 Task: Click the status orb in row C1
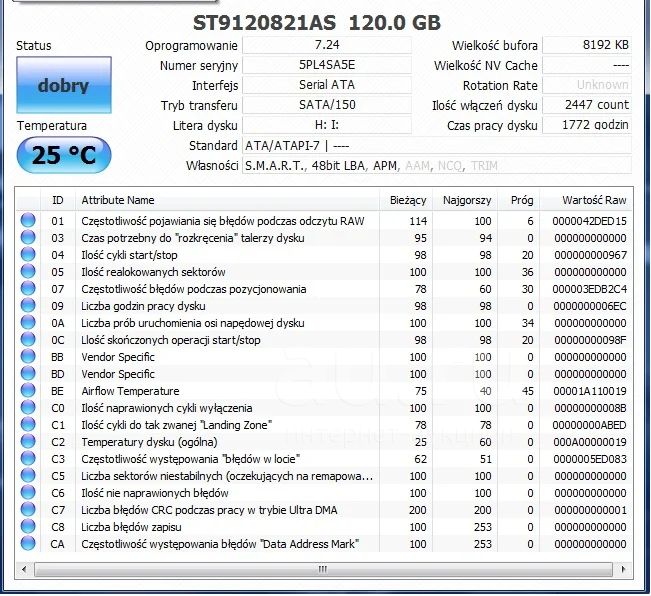[x=28, y=424]
